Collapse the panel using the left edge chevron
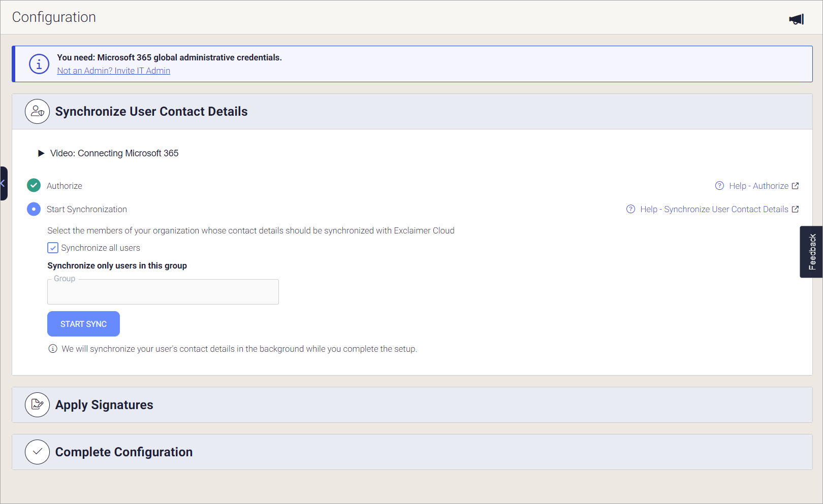 (4, 183)
